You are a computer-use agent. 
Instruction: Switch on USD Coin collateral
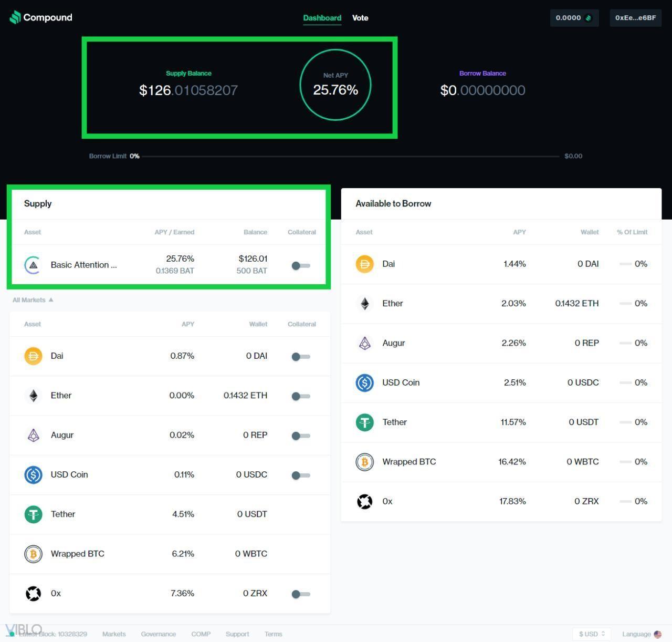click(x=301, y=475)
